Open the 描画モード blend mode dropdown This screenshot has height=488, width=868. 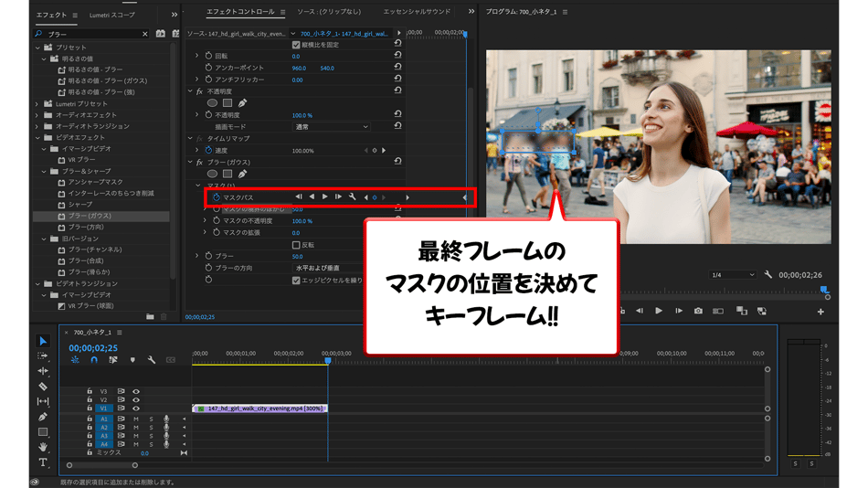(x=331, y=127)
